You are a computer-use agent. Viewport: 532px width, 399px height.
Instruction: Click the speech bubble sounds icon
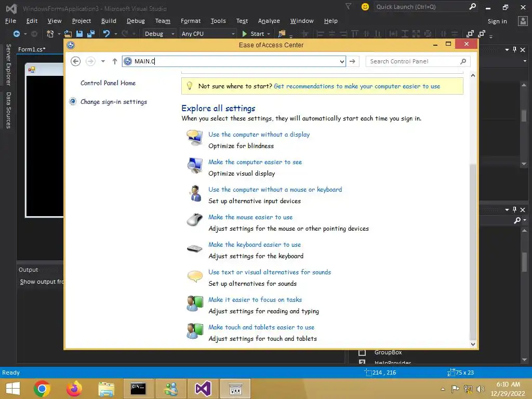(x=195, y=276)
